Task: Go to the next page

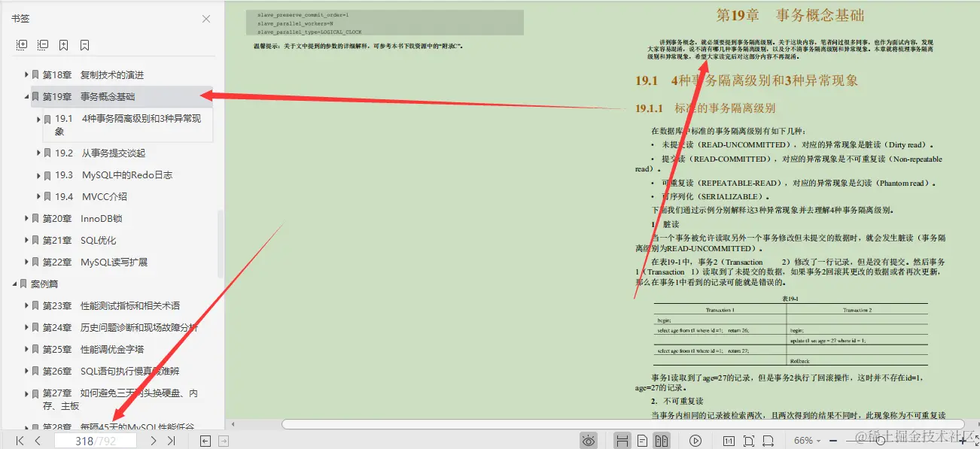Action: coord(154,441)
